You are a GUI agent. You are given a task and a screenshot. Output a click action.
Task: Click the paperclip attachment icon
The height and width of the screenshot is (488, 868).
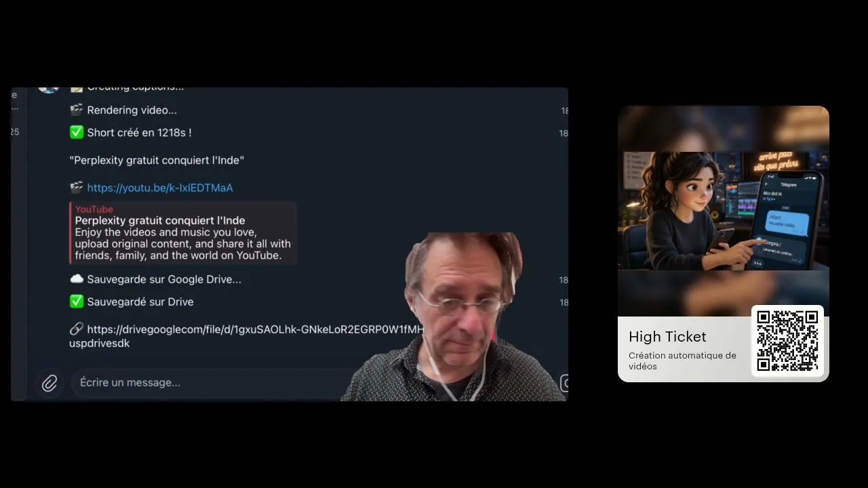(x=50, y=383)
